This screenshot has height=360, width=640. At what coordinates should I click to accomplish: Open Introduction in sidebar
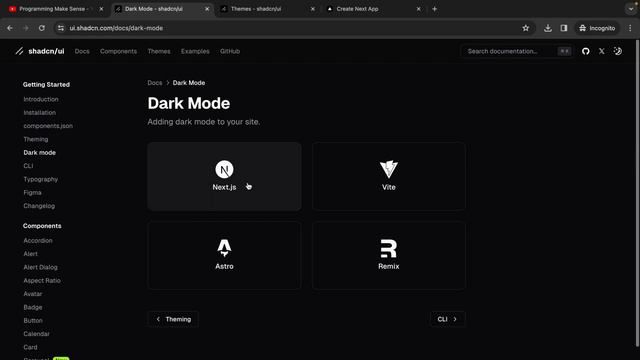(41, 99)
